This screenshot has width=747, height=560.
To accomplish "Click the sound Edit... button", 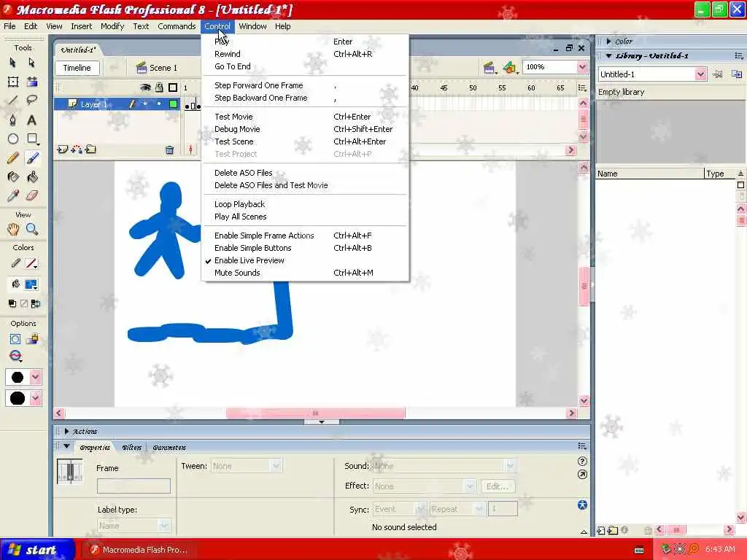I will coord(497,486).
